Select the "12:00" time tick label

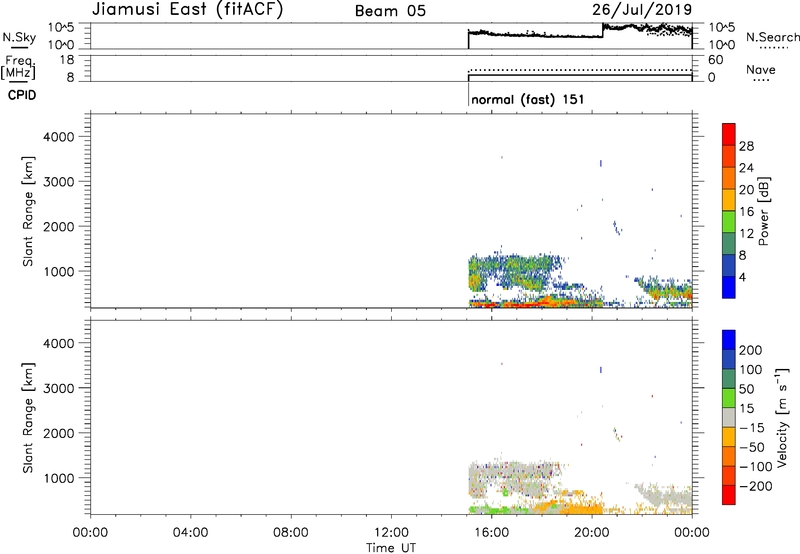pos(391,533)
